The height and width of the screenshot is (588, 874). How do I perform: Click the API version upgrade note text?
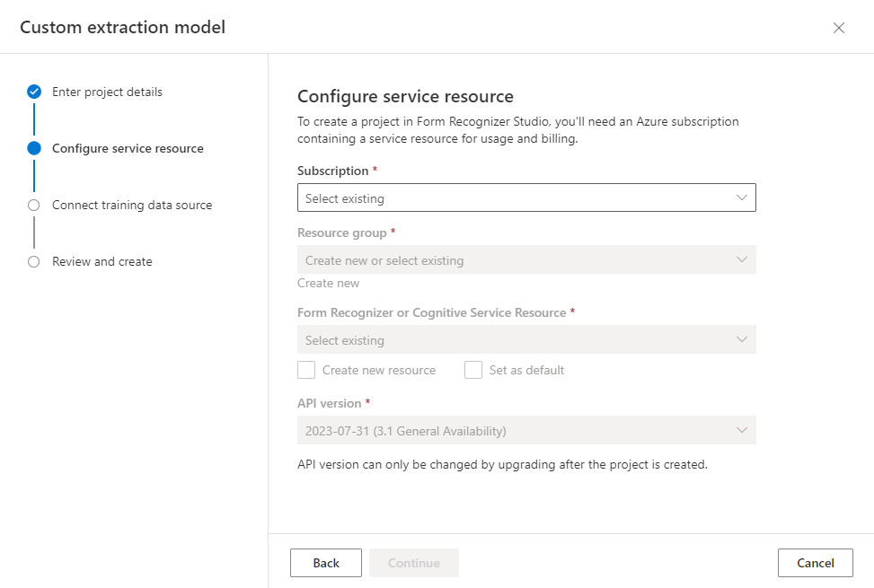(x=502, y=464)
